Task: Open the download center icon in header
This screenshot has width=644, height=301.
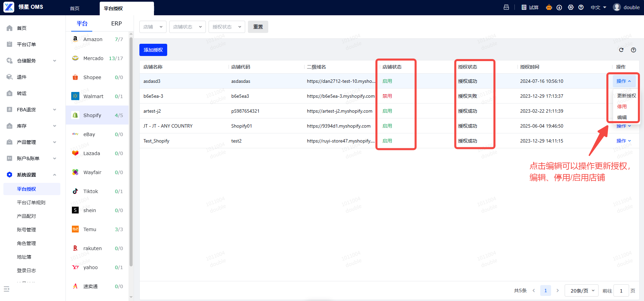Action: point(559,7)
